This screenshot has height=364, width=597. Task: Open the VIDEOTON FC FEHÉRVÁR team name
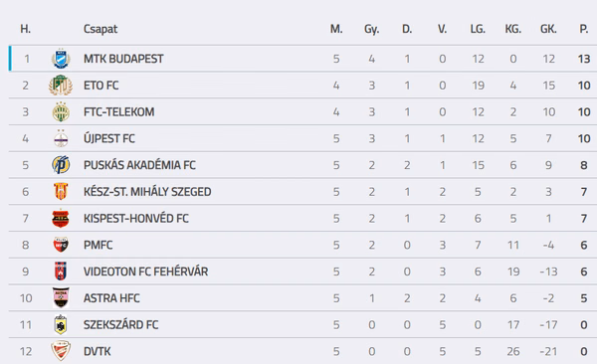click(x=146, y=272)
